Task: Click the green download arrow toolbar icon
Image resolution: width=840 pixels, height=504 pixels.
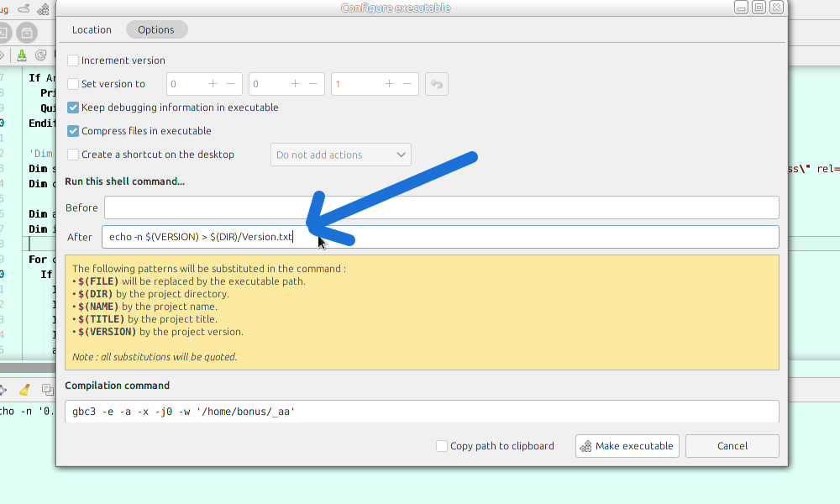Action: pos(22,55)
